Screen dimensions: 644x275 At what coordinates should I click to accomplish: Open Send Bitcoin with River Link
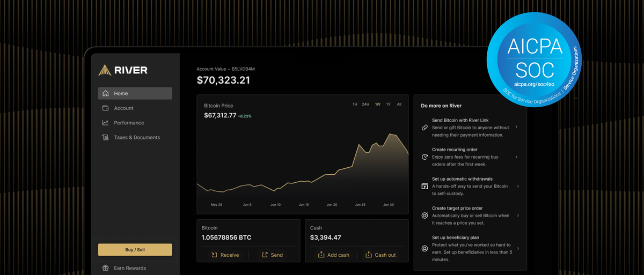470,128
